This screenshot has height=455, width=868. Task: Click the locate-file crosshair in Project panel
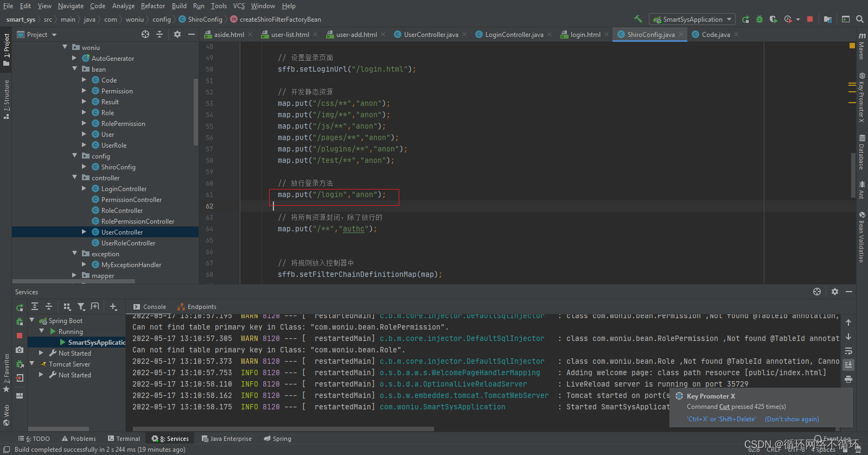point(145,34)
